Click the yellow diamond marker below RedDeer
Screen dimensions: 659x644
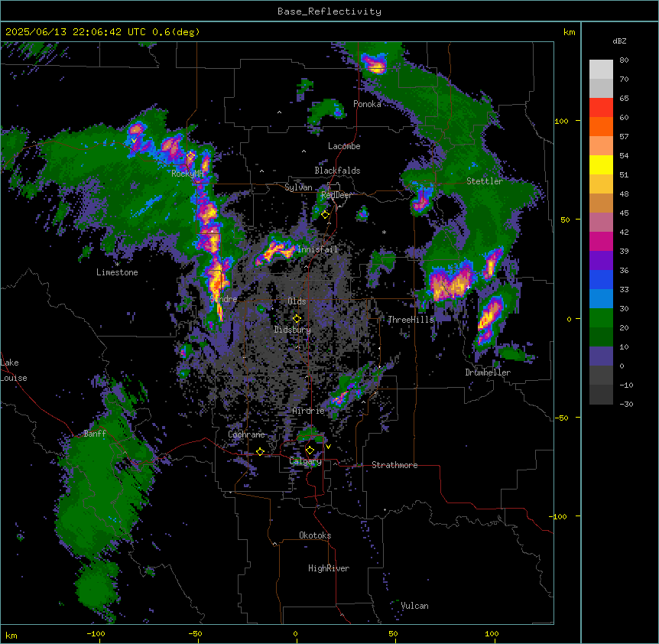coord(325,215)
